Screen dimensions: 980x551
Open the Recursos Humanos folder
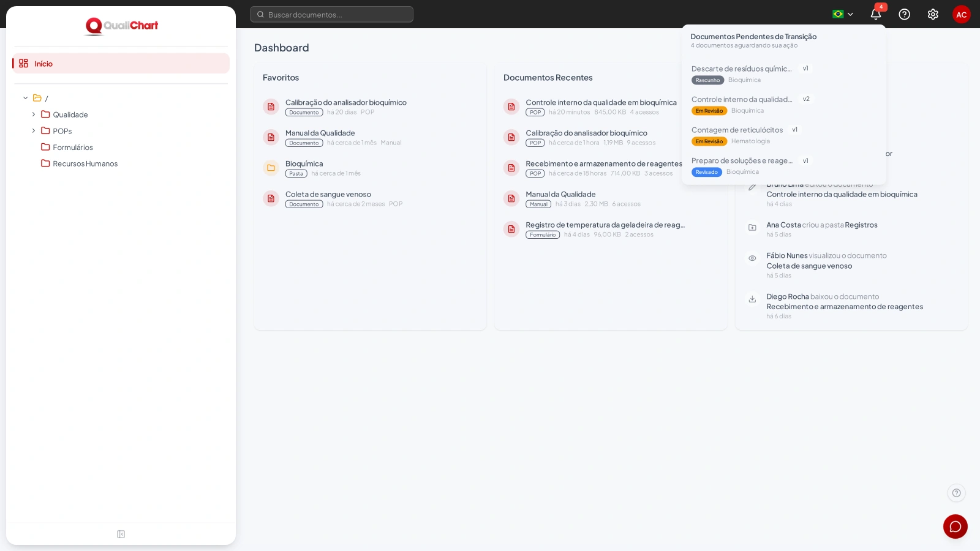80,163
